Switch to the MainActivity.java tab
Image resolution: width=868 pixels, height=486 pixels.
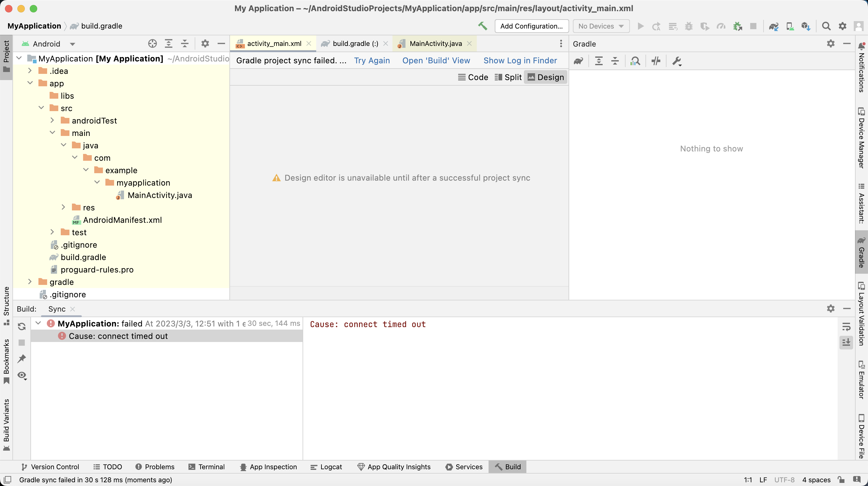point(435,43)
